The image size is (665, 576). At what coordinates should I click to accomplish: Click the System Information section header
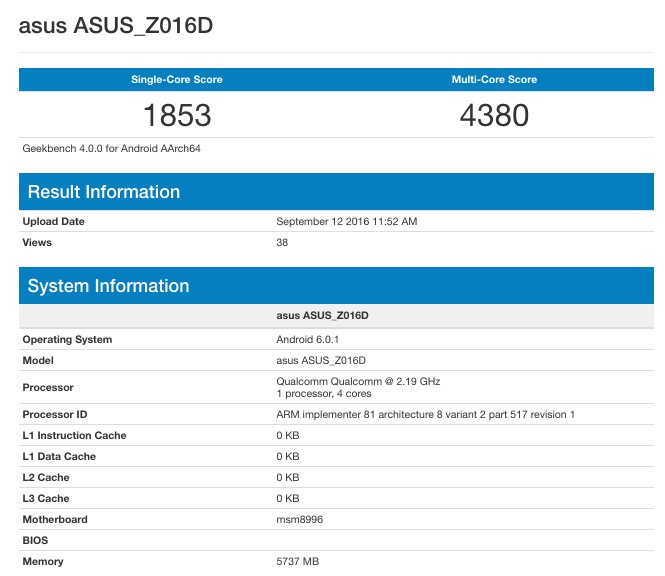pos(108,286)
